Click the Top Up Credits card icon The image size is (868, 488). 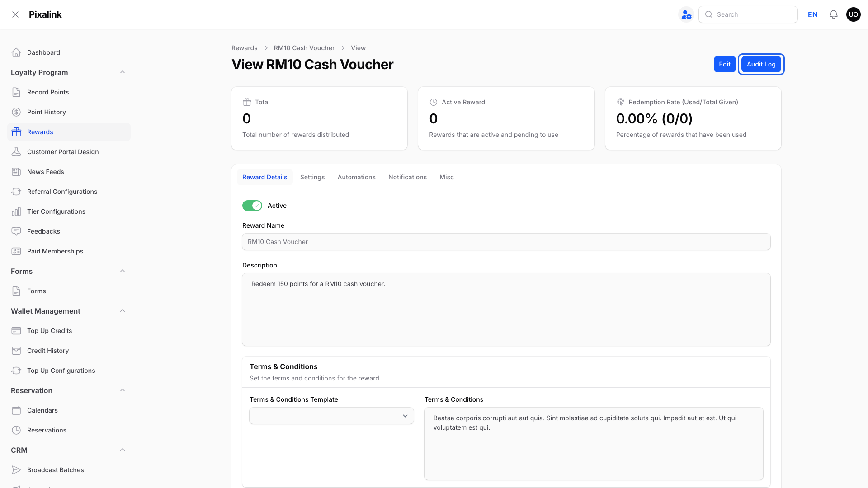point(16,331)
